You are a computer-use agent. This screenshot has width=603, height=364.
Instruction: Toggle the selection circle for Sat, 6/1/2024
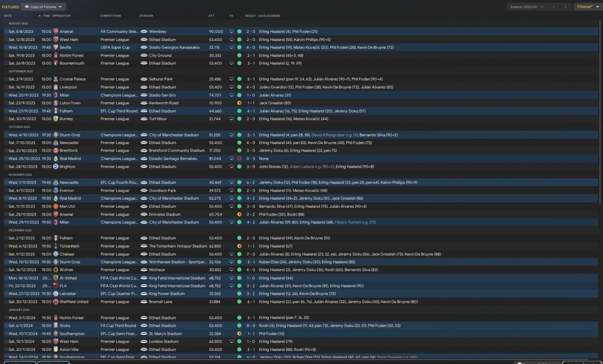pos(6,326)
